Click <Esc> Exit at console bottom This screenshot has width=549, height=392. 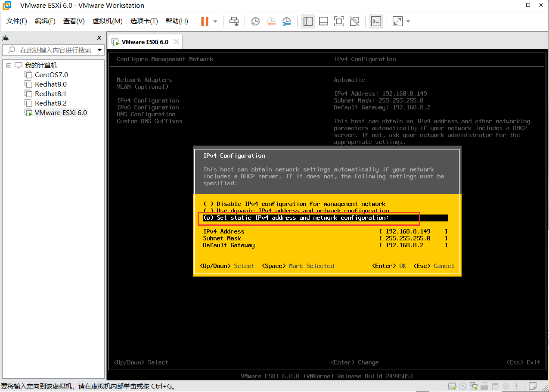(524, 362)
